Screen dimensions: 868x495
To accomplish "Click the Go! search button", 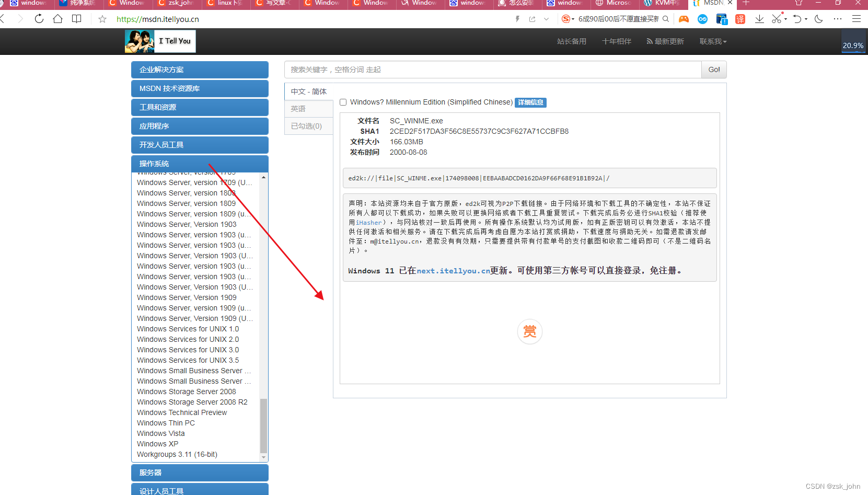I will 714,70.
